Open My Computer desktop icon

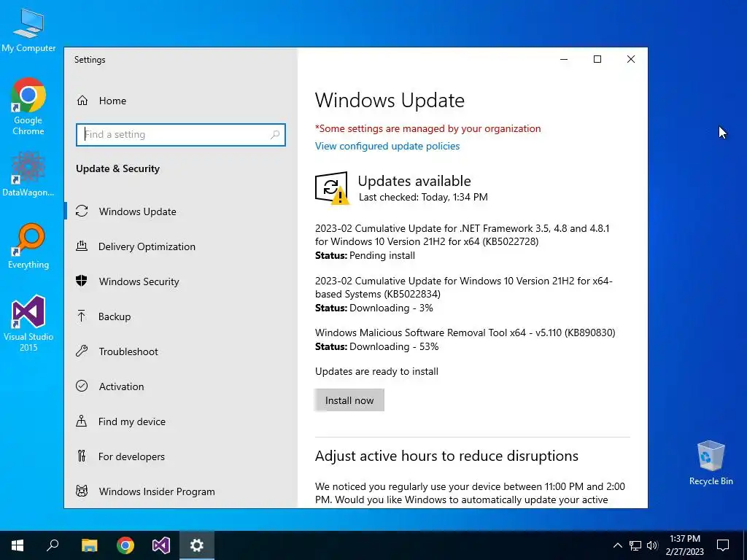click(28, 29)
